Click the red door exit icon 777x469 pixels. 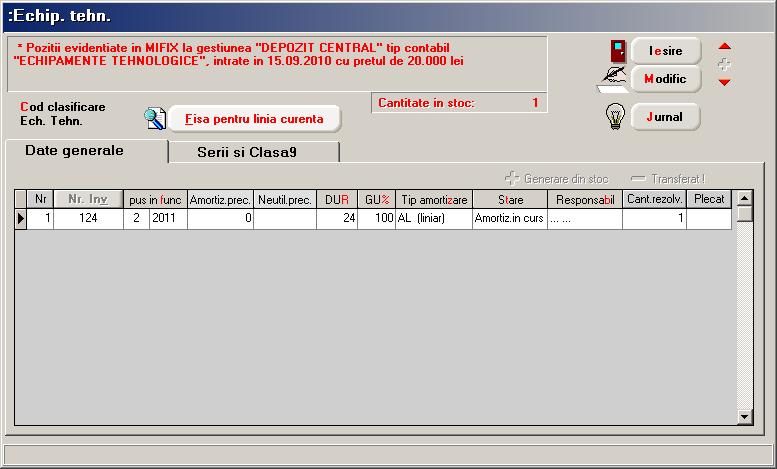point(617,51)
